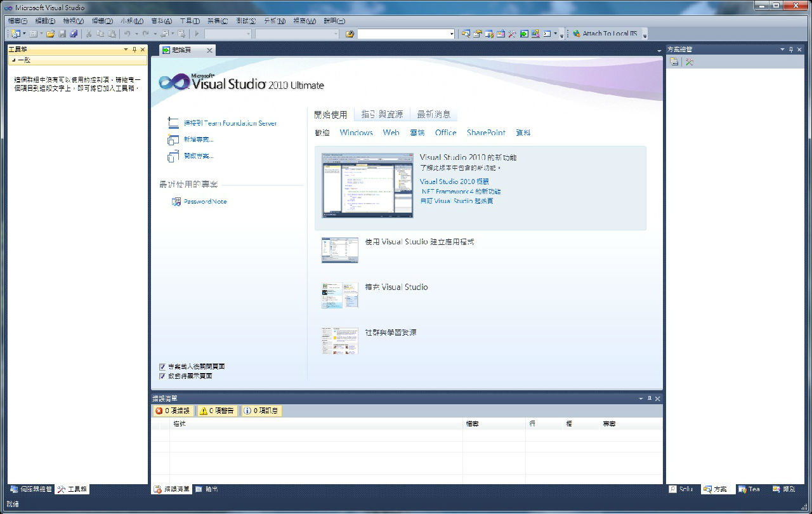Viewport: 812px width, 514px height.
Task: Open Solution Explorer from the toolbar icon
Action: pos(466,34)
